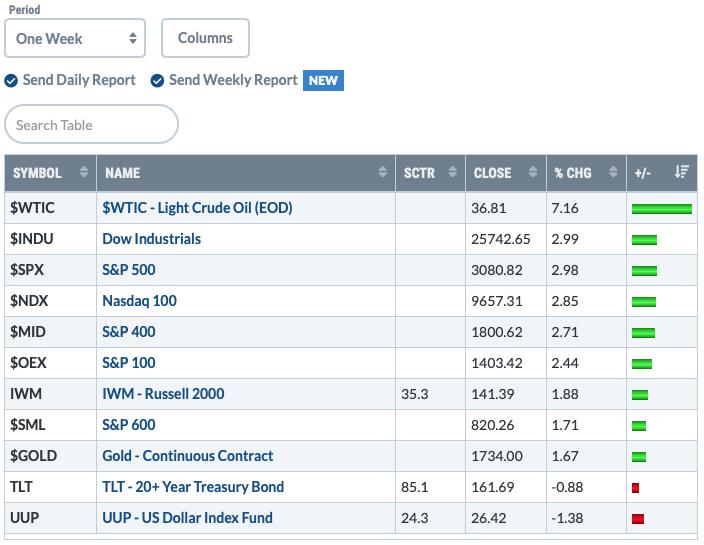Click the SCTR value 24.3

[414, 518]
